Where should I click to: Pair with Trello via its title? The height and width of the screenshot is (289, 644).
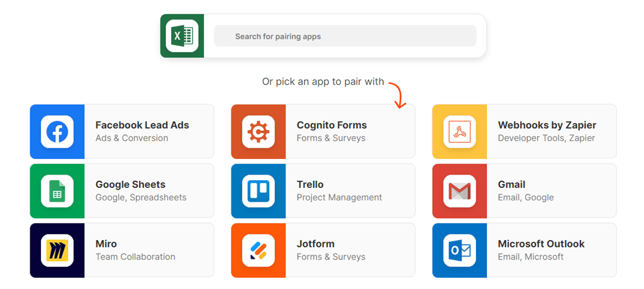pyautogui.click(x=310, y=185)
